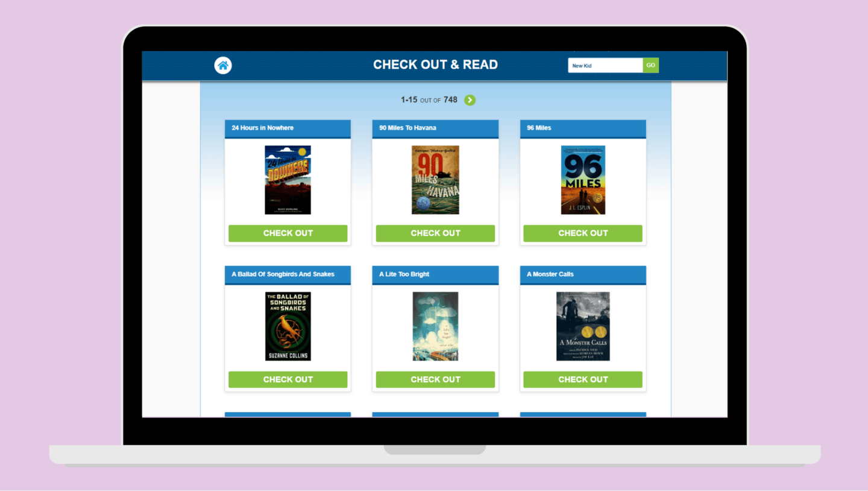Go to next page of results arrow
Screen dimensions: 868x491
point(470,100)
